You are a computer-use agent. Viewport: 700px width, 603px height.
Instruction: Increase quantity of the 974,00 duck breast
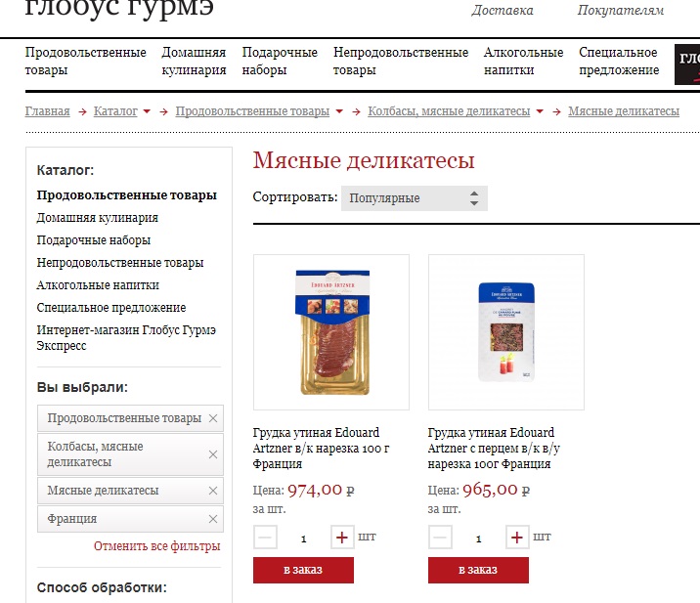(342, 537)
